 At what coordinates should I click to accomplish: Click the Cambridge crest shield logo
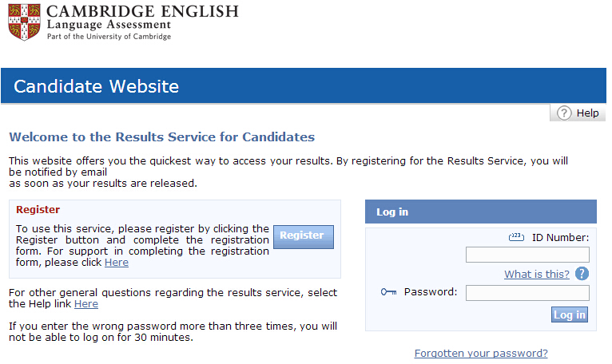(23, 22)
